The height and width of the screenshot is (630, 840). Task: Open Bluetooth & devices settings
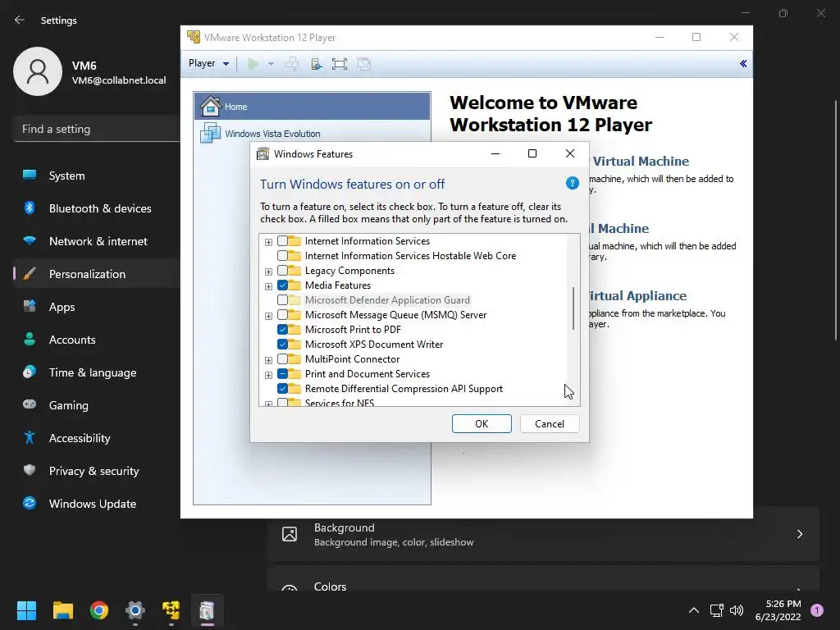point(97,208)
